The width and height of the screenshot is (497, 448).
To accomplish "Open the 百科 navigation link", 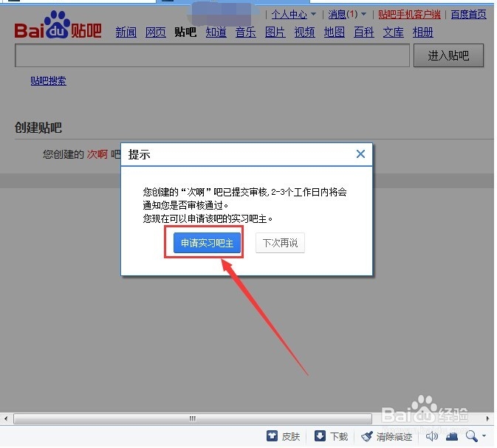I will pos(364,32).
